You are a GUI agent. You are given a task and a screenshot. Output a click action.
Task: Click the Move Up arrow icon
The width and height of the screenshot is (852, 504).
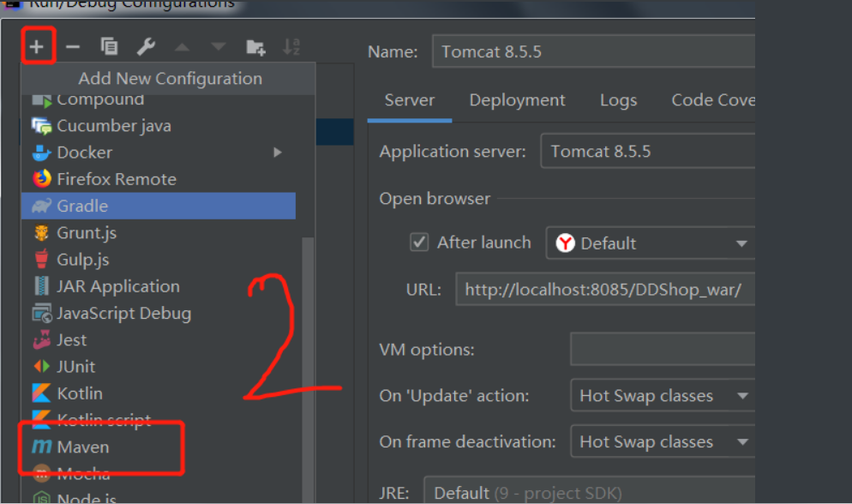click(x=182, y=47)
